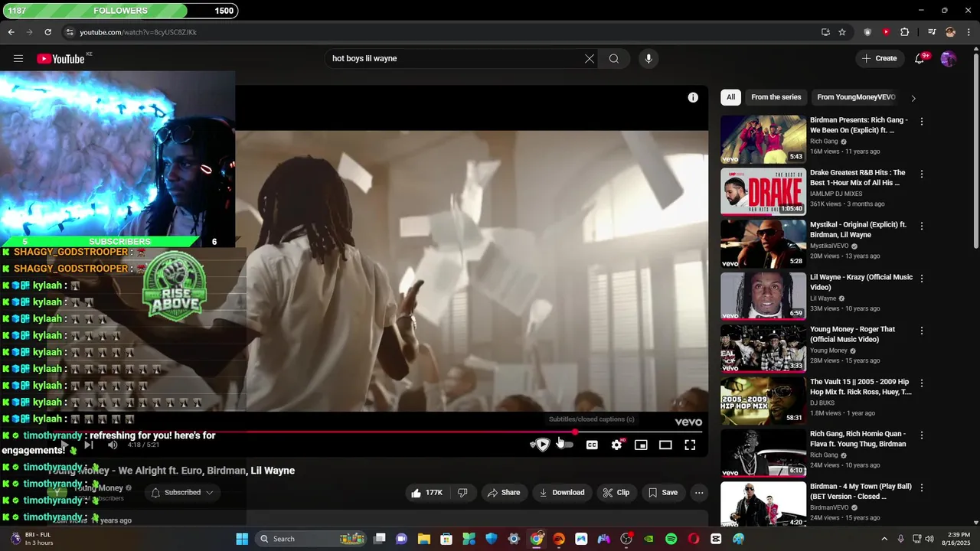Open more actions ellipsis below the video
This screenshot has height=551, width=980.
click(x=699, y=493)
